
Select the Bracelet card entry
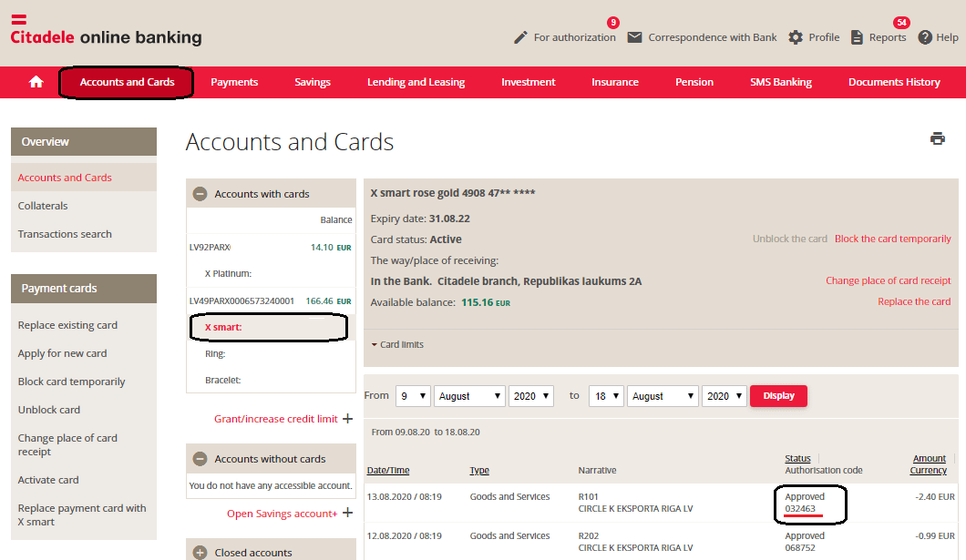tap(222, 381)
